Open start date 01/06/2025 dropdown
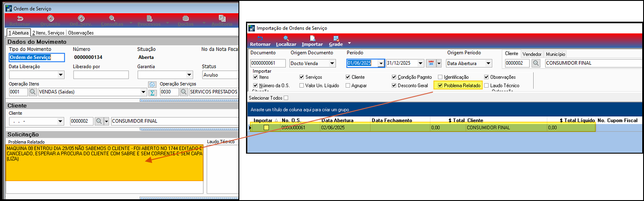Viewport: 644px width, 201px height. [x=381, y=63]
